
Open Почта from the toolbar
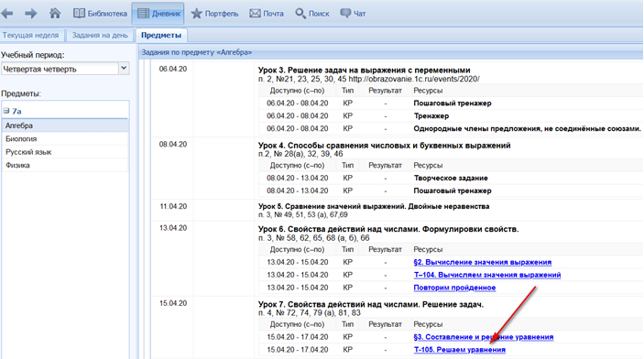(x=267, y=14)
